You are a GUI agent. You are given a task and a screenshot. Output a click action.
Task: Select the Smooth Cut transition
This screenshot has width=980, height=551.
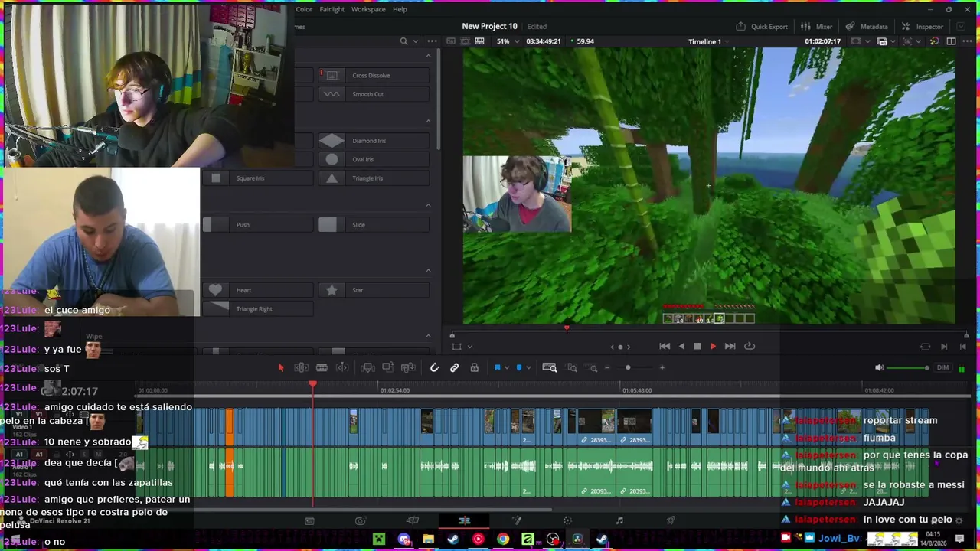374,94
